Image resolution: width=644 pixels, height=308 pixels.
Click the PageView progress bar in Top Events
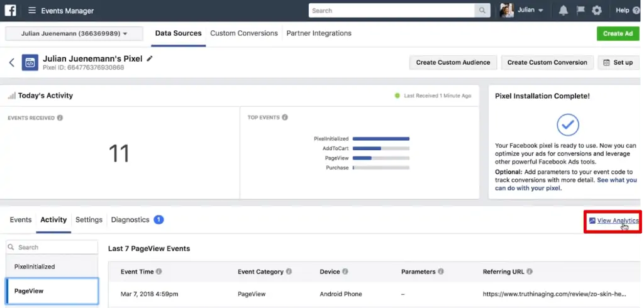(x=380, y=158)
